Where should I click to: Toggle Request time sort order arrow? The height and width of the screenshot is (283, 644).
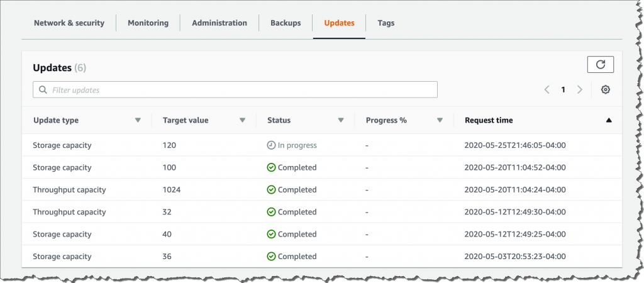(x=608, y=120)
